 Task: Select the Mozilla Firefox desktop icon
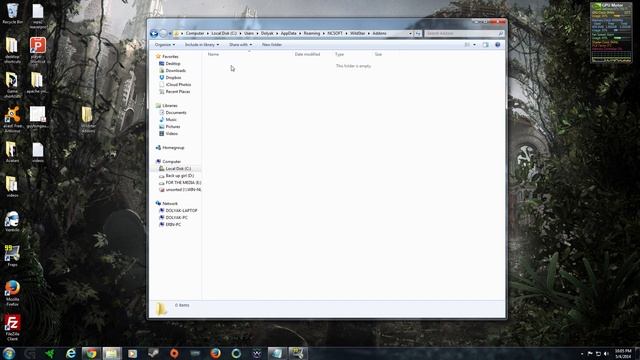12,293
